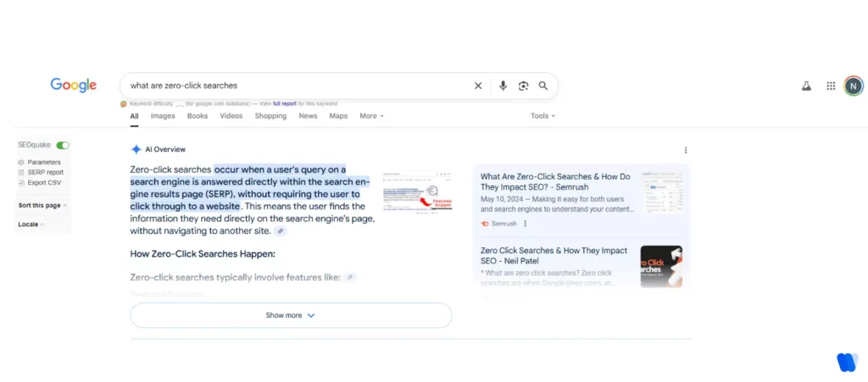Open Google Lens image search icon
Screen dimensions: 868x382
(523, 86)
